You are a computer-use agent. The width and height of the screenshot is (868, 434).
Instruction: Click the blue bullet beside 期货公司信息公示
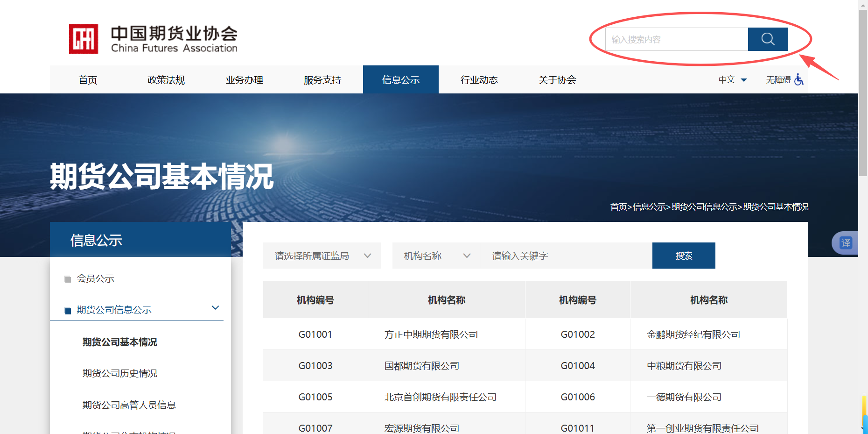pos(68,311)
